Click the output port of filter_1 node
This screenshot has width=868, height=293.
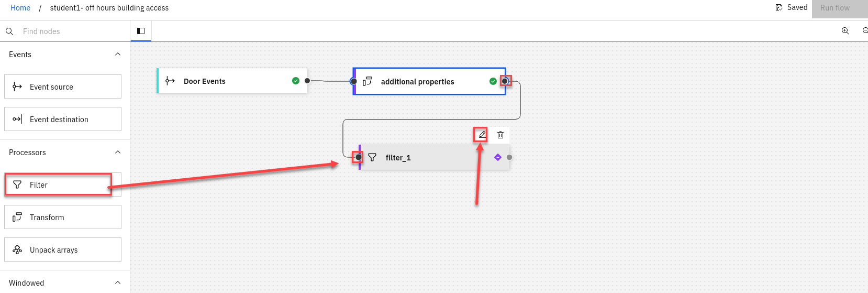509,157
